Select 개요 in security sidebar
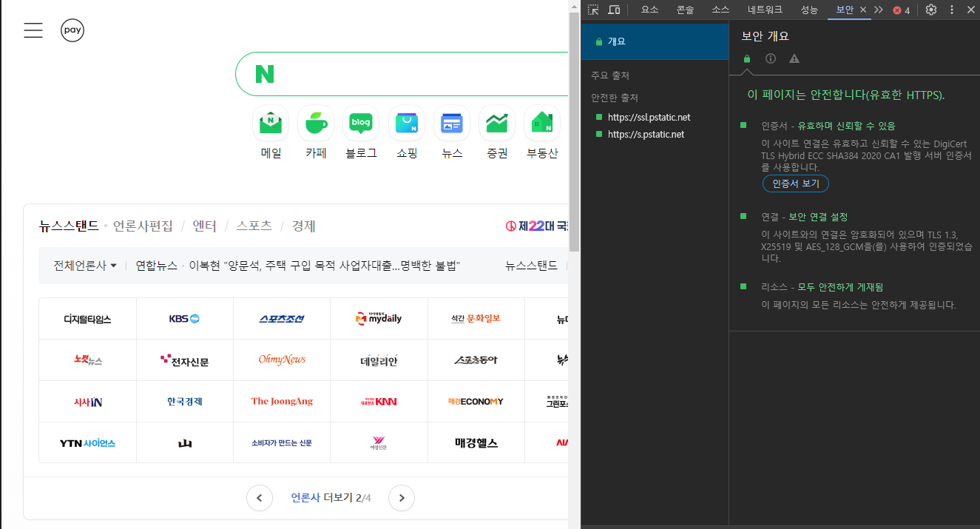 [x=655, y=41]
